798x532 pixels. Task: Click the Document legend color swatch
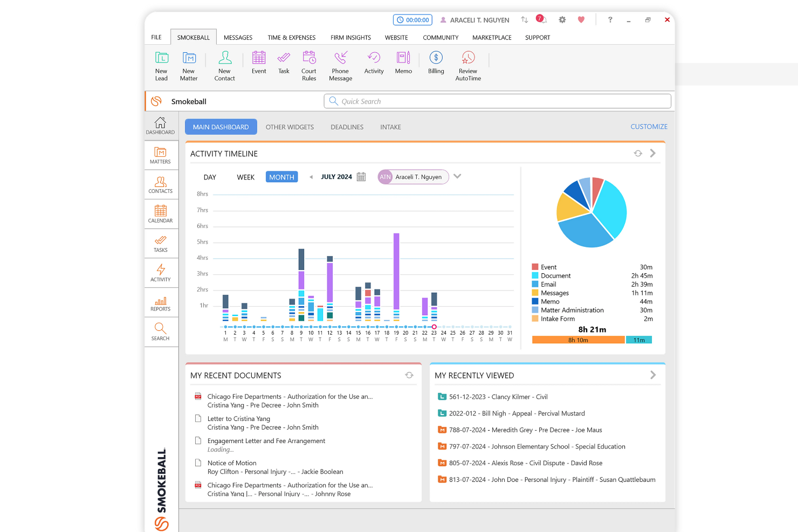(535, 275)
